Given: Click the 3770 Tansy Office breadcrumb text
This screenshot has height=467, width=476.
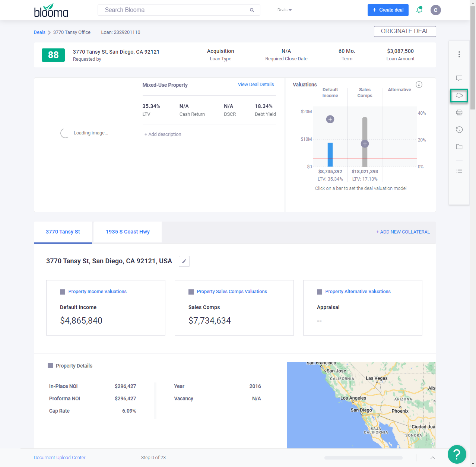Looking at the screenshot, I should (72, 32).
